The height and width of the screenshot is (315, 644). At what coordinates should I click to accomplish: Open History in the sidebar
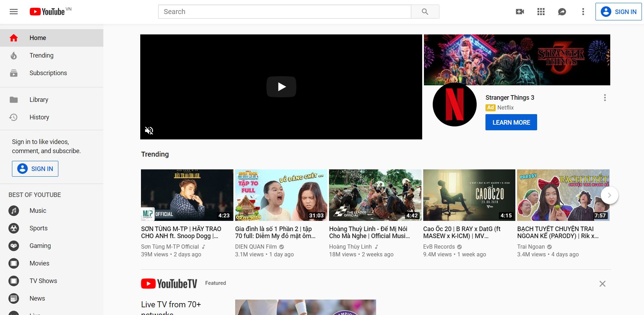point(39,117)
